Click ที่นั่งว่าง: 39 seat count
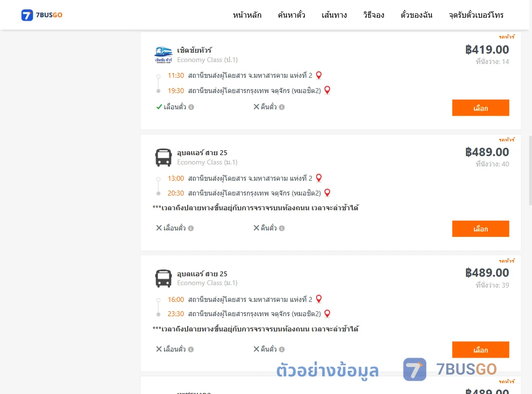 (x=492, y=285)
